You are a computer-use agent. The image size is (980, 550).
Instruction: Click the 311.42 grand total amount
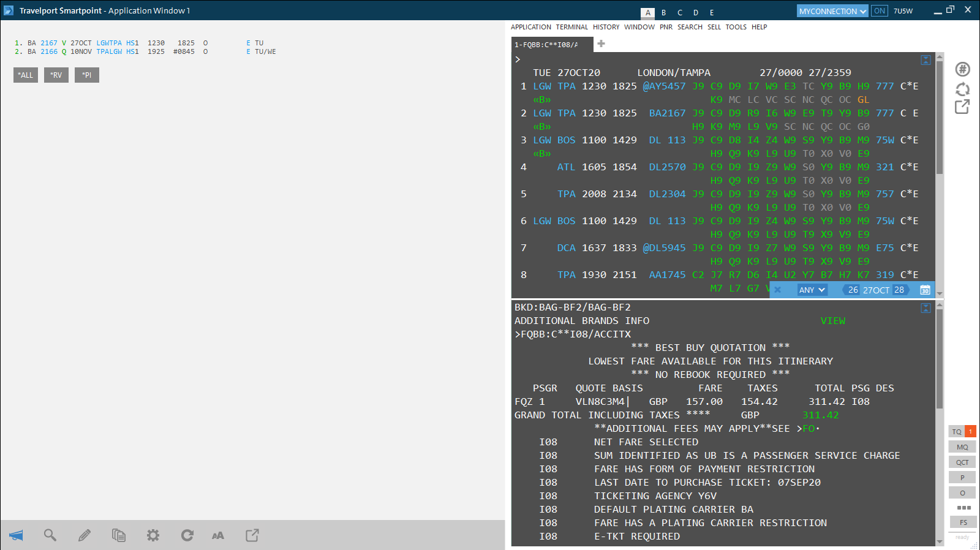(821, 415)
